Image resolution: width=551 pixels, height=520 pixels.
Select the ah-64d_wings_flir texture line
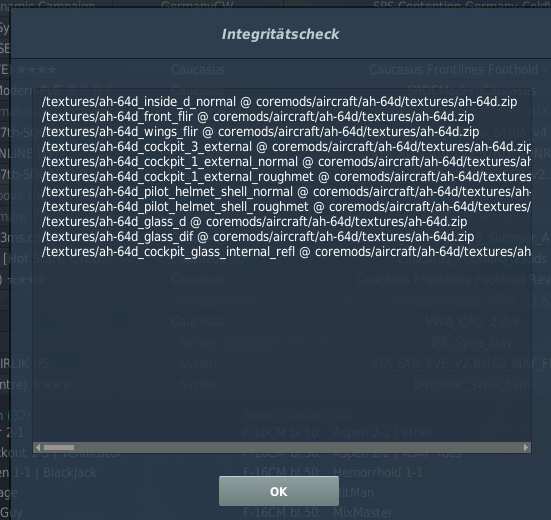coord(260,132)
